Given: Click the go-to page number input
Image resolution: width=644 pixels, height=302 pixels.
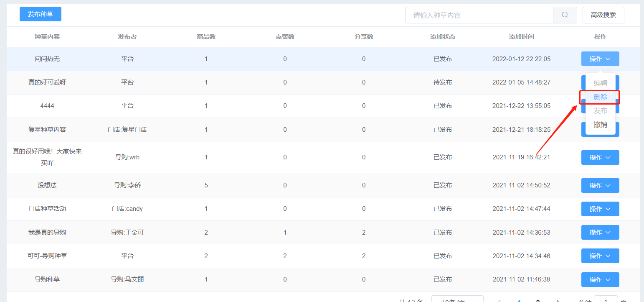Looking at the screenshot, I should click(606, 299).
